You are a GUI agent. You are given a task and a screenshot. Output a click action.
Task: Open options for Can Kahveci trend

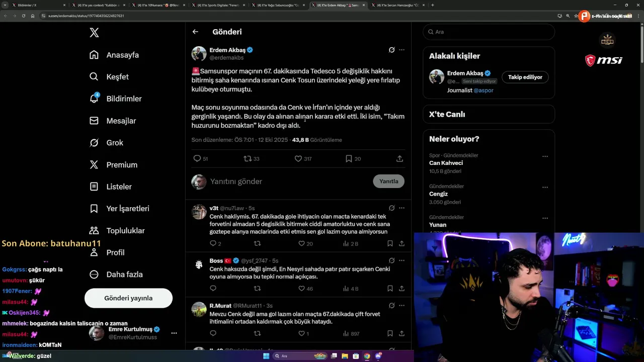point(545,156)
